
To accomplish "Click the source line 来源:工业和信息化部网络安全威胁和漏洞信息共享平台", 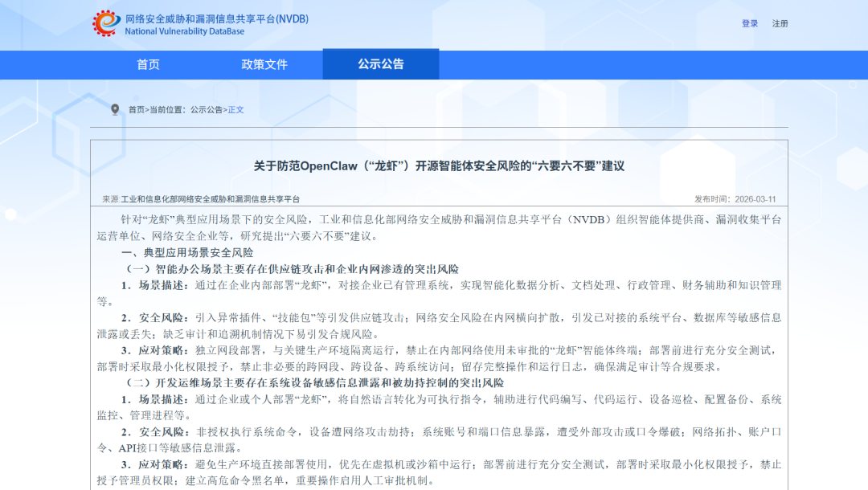I will [x=201, y=199].
